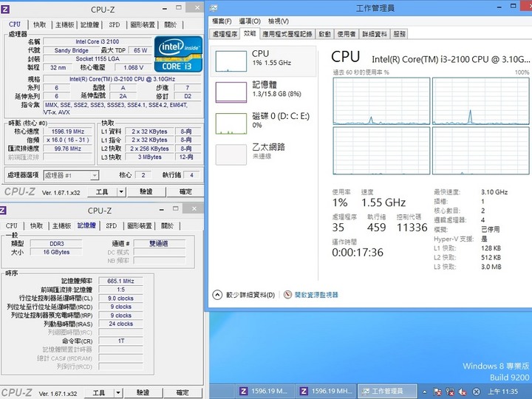532x399 pixels.
Task: Switch to Details tab in Task Manager
Action: point(375,34)
